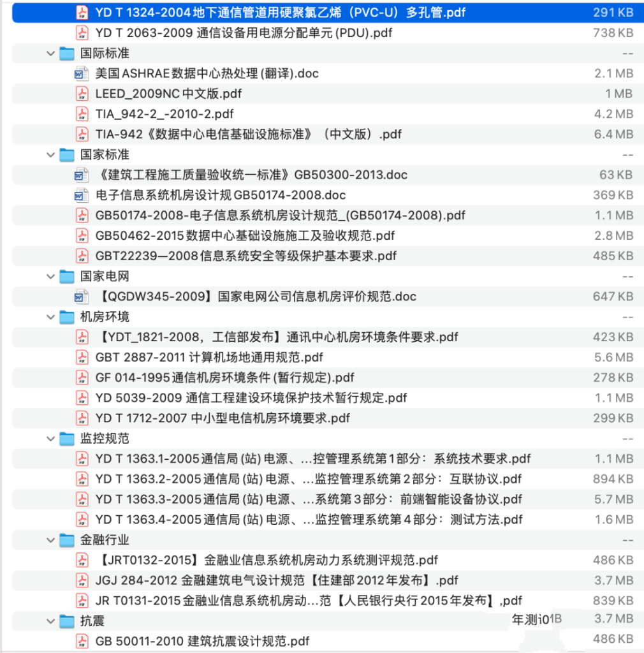Click the Word icon beside 美国 ASHRAE 数据中心热处理
The width and height of the screenshot is (644, 653).
point(82,73)
